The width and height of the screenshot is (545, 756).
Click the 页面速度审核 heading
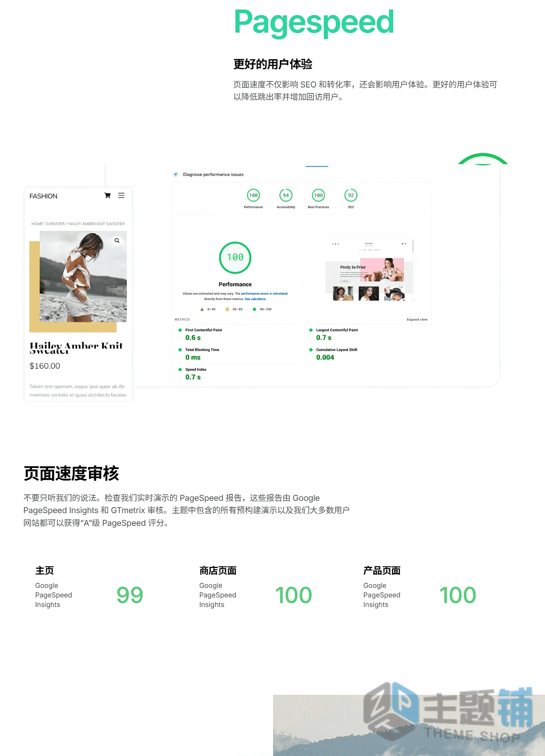71,473
